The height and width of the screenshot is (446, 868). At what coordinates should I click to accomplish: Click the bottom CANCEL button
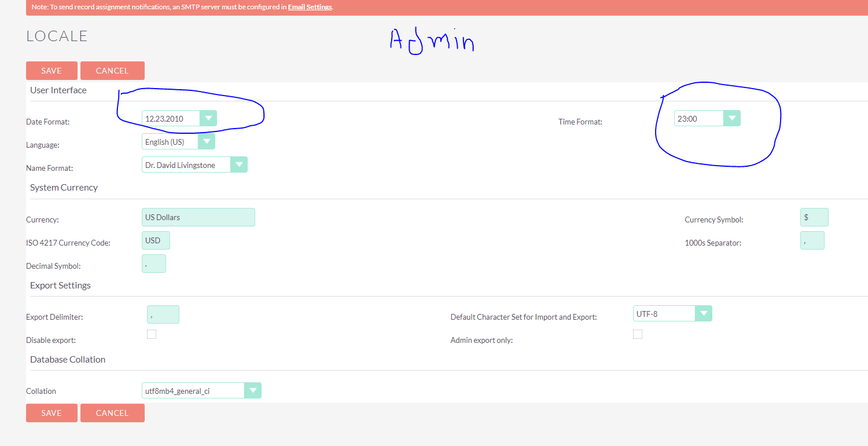pos(112,412)
